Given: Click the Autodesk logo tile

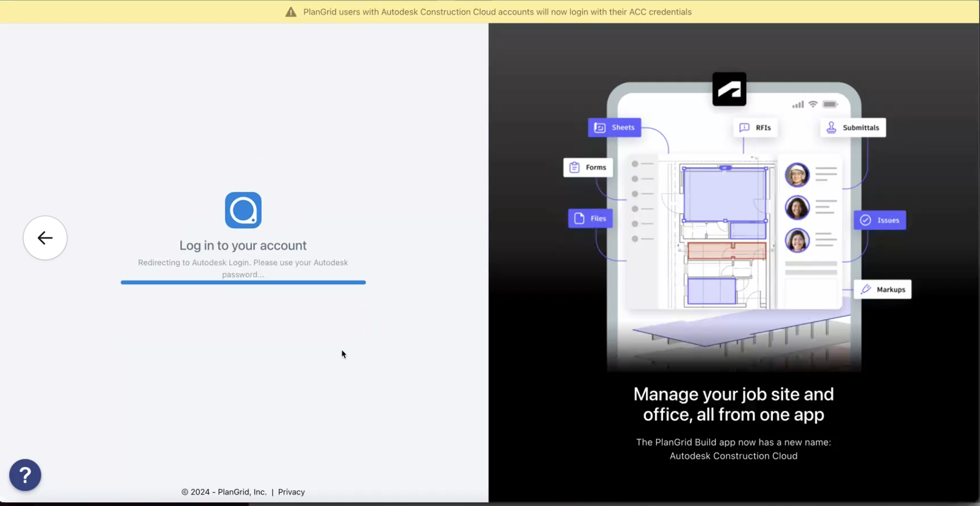Looking at the screenshot, I should click(x=729, y=89).
